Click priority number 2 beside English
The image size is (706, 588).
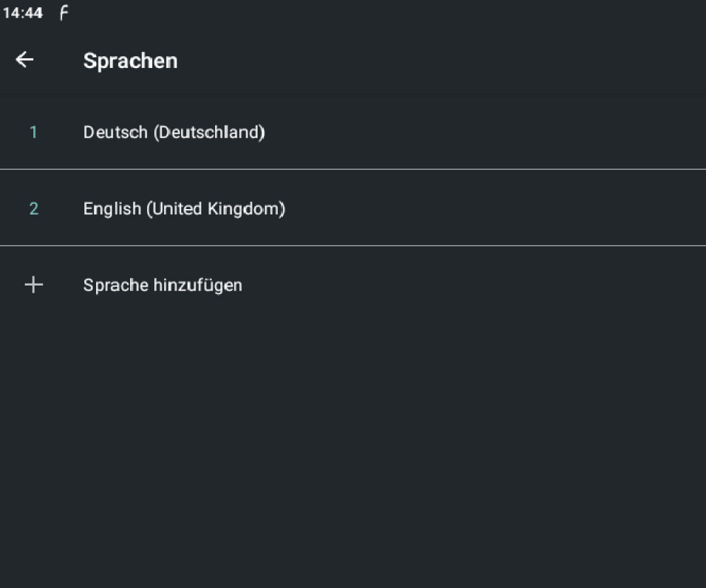point(33,209)
